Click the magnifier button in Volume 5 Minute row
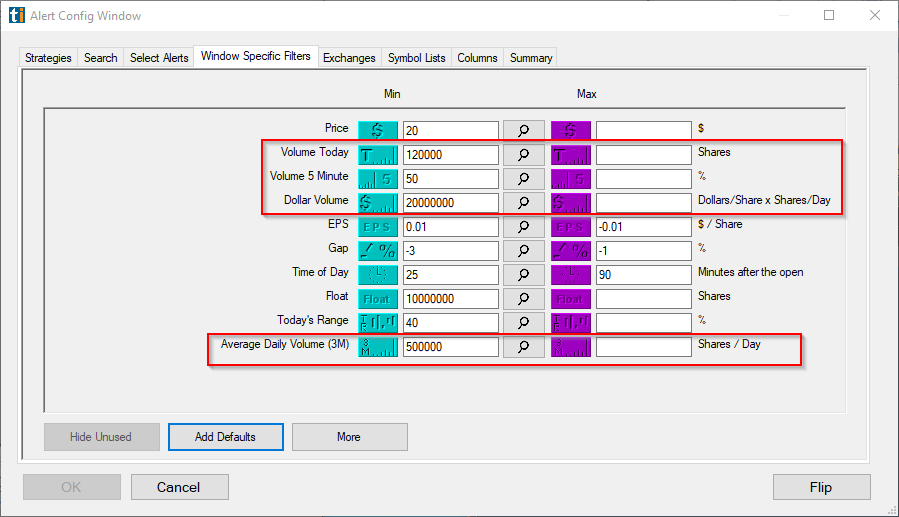899x517 pixels. pos(523,179)
